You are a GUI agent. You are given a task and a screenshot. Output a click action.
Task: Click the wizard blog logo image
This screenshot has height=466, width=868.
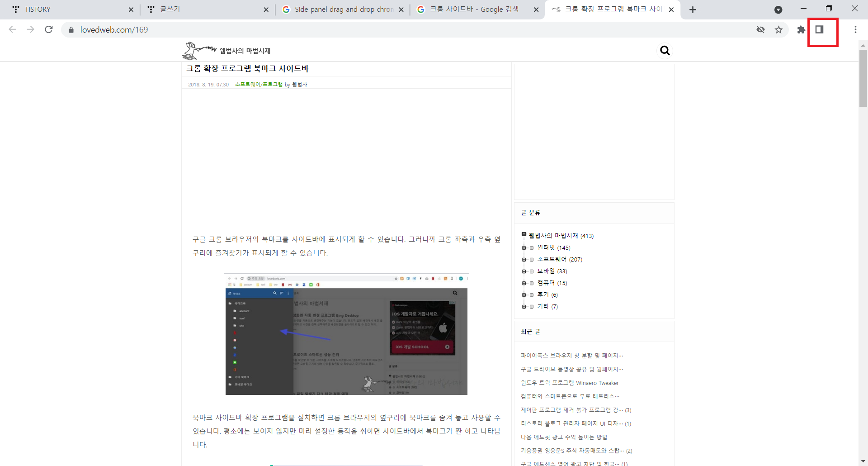[x=199, y=51]
